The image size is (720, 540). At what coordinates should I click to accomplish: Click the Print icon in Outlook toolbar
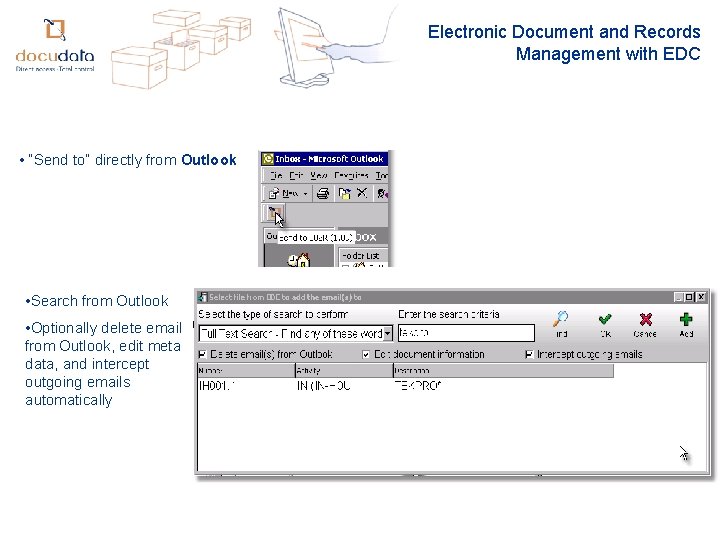[323, 193]
